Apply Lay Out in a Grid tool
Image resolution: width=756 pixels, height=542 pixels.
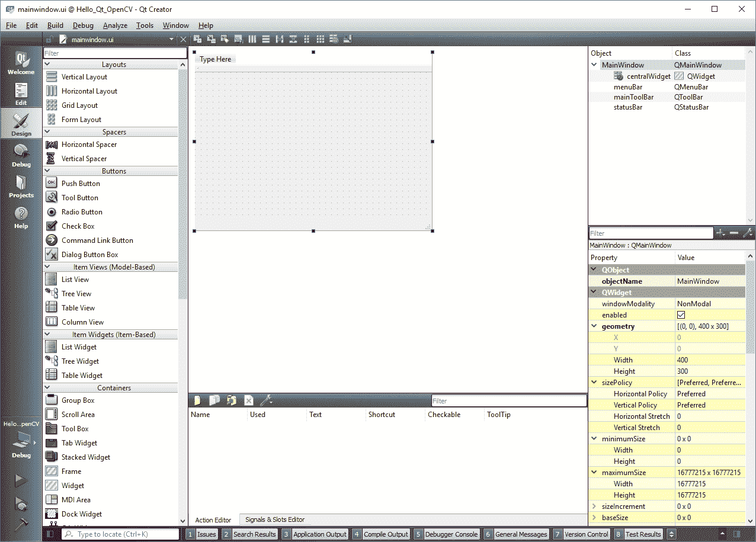(x=320, y=39)
